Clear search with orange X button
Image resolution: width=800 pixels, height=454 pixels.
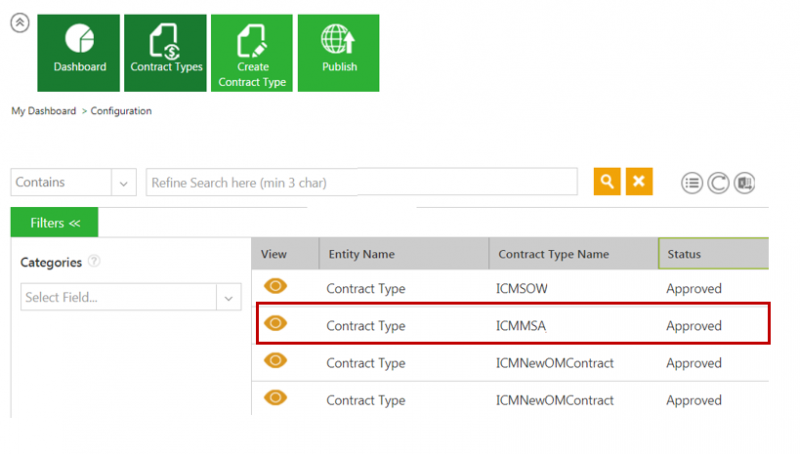[x=639, y=182]
